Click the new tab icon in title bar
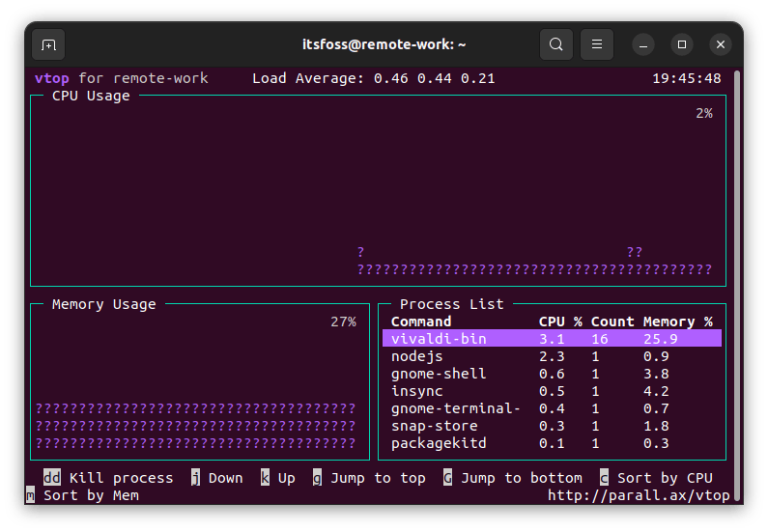This screenshot has height=532, width=768. pos(48,44)
